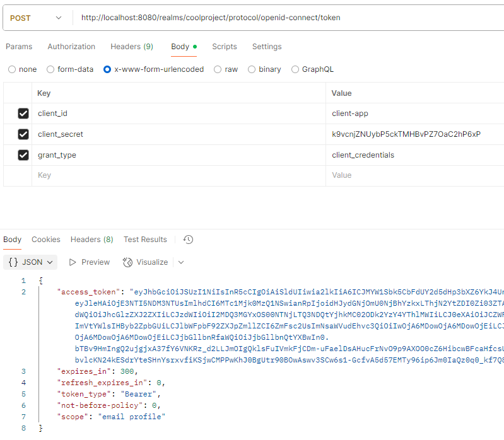Click the Preview play icon
The height and width of the screenshot is (440, 504).
click(73, 262)
